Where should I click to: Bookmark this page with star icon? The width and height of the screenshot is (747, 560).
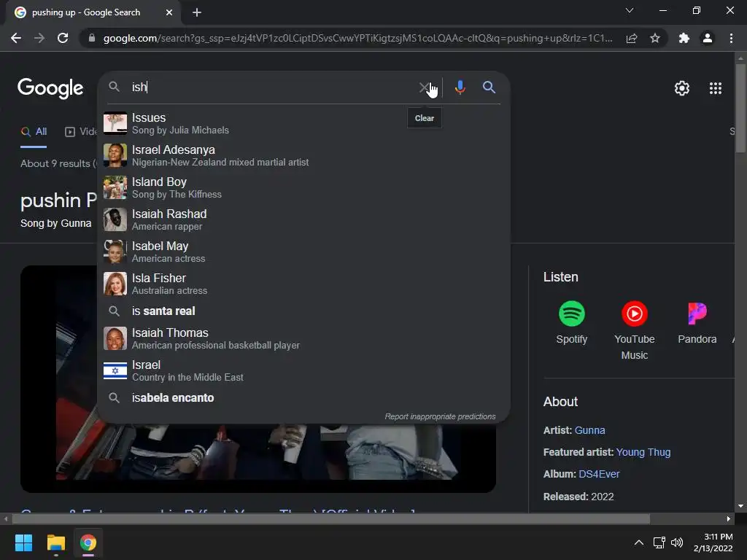pos(655,38)
